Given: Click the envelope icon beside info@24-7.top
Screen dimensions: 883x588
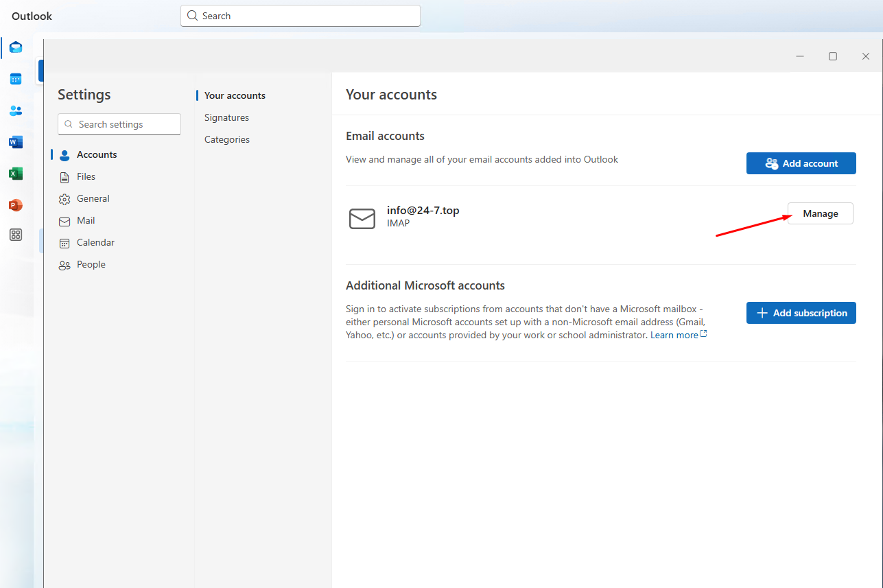Looking at the screenshot, I should click(362, 219).
